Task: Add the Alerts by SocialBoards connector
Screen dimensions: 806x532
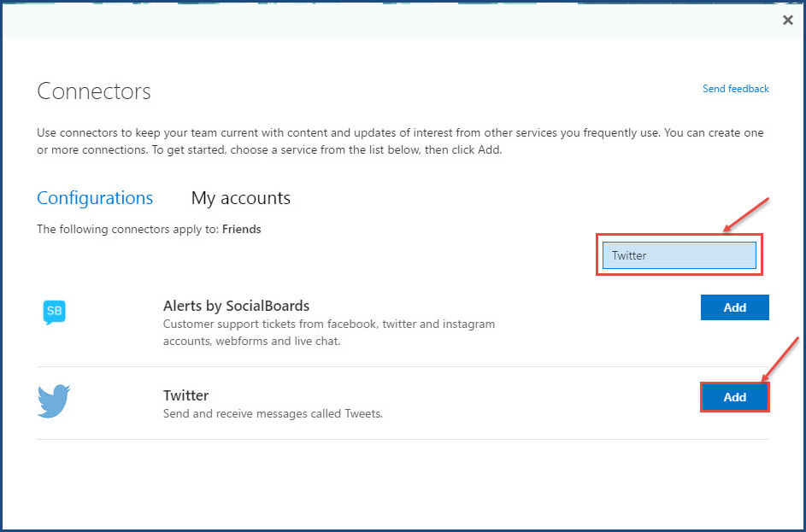Action: click(734, 307)
